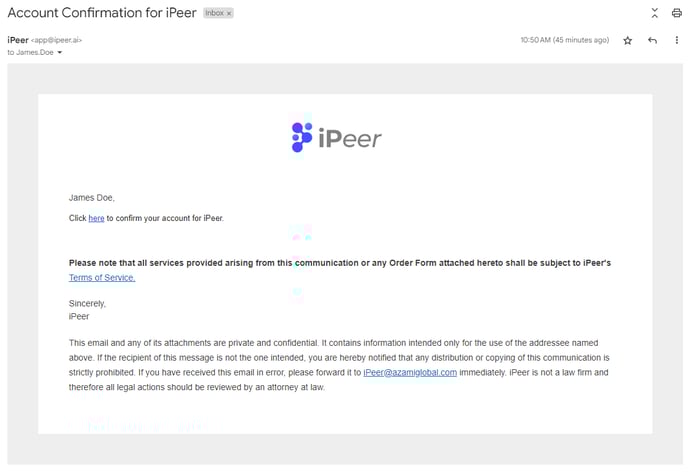Open the Terms of Service link

102,278
